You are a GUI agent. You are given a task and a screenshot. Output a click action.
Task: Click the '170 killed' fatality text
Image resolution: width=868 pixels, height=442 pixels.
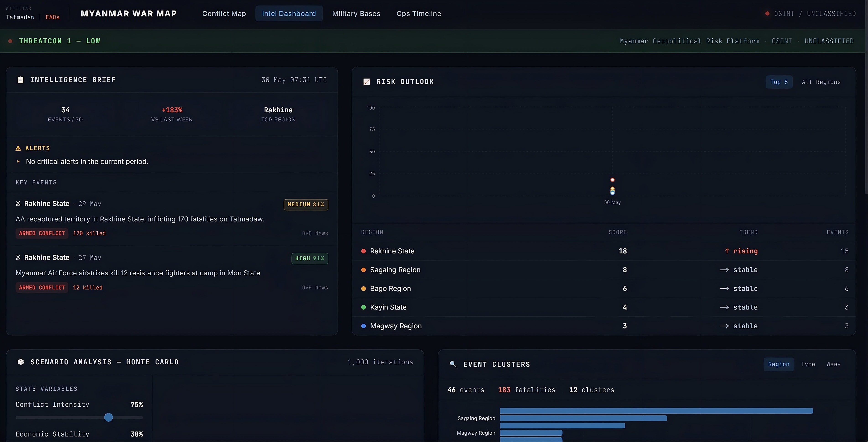click(x=89, y=233)
